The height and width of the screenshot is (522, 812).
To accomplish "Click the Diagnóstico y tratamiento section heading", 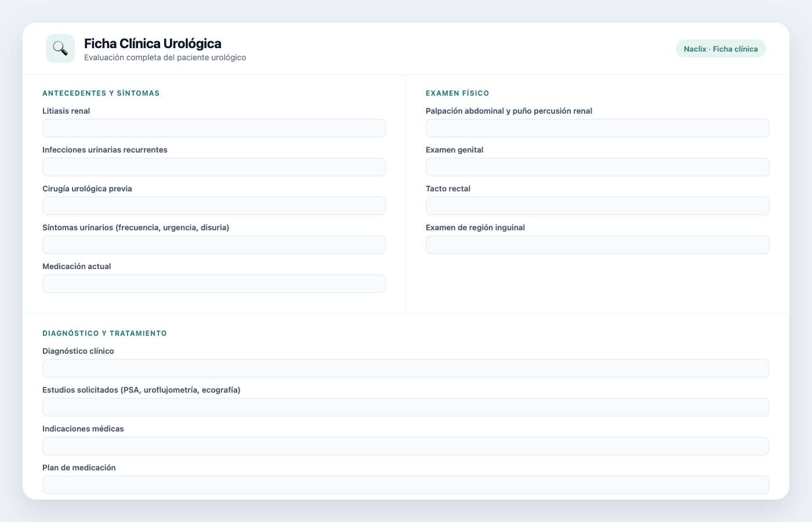I will [x=104, y=333].
